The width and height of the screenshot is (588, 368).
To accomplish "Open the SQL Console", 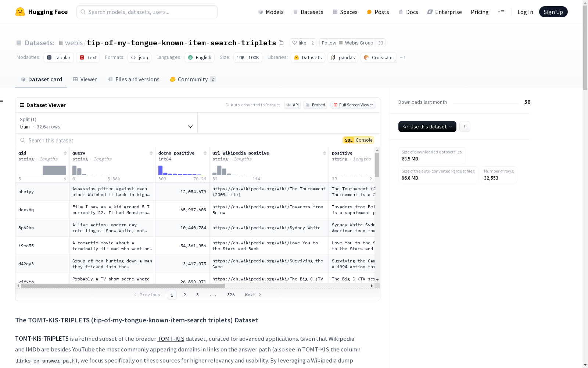I will pos(358,140).
